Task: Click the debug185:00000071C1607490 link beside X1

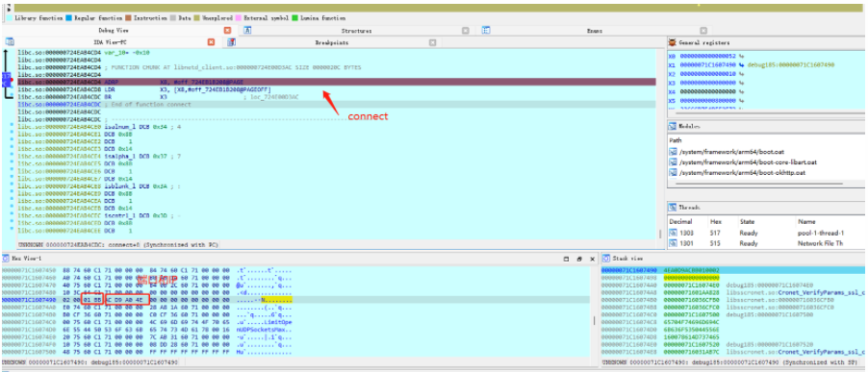Action: (x=790, y=64)
